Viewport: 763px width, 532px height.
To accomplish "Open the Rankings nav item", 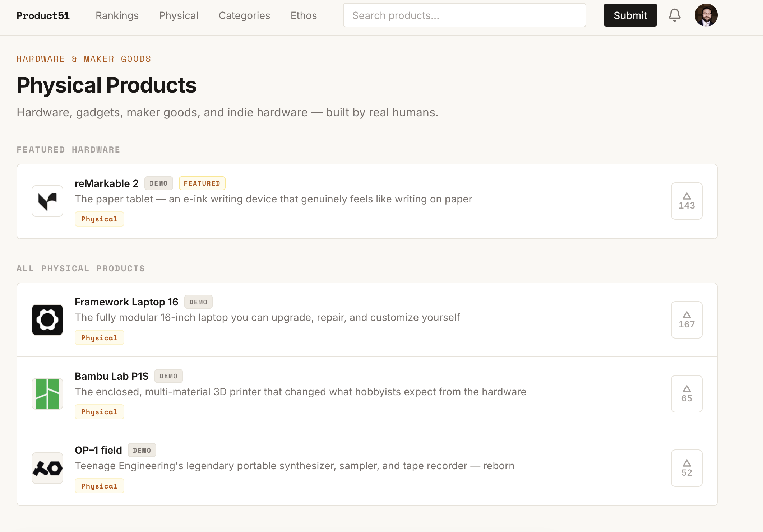I will 117,15.
